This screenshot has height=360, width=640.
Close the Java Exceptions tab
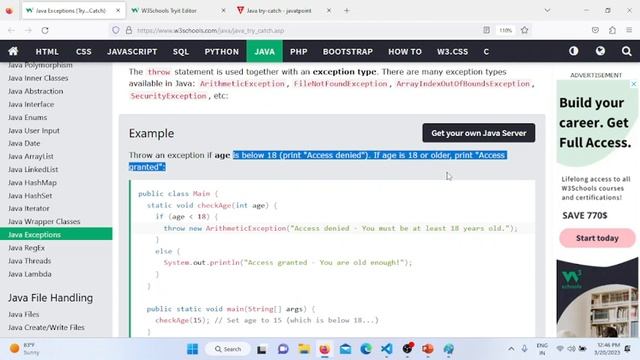click(118, 11)
